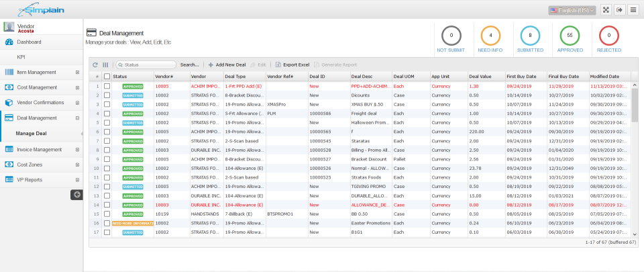
Task: Check the select-all header checkbox
Action: point(107,77)
